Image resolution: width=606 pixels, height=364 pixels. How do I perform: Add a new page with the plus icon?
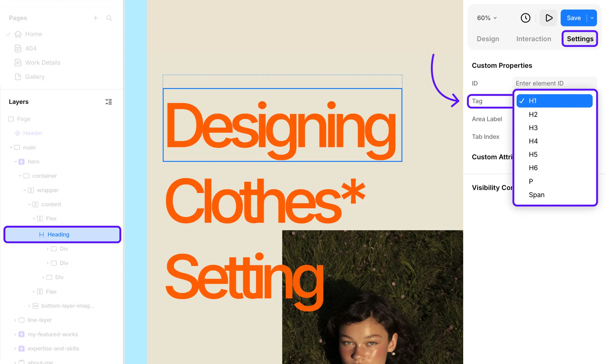pyautogui.click(x=96, y=18)
